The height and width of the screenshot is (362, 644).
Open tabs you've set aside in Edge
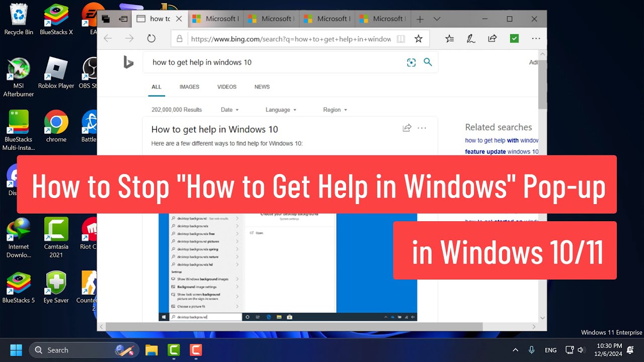(106, 19)
